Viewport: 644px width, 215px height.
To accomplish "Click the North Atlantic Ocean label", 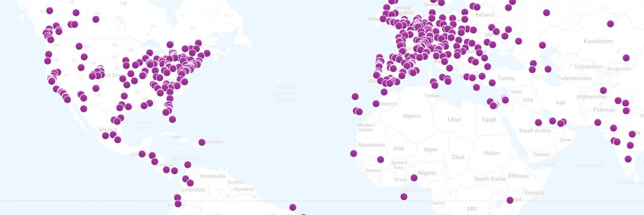I will coord(286,94).
